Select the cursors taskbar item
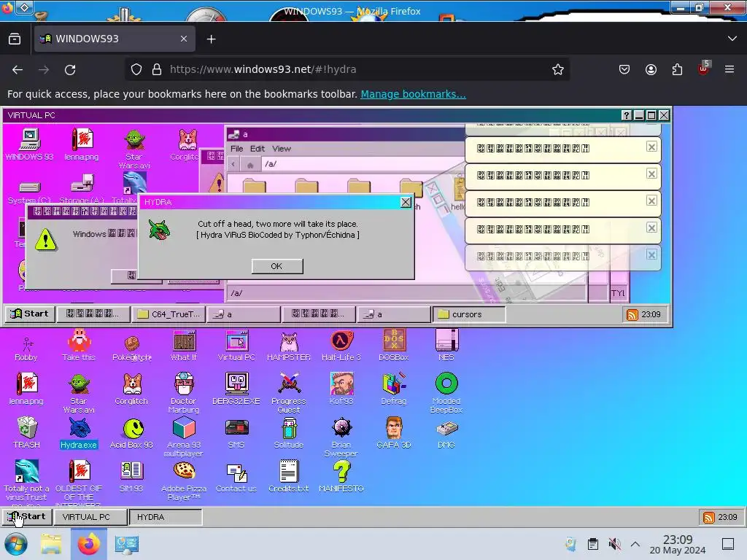This screenshot has width=747, height=560. tap(469, 314)
